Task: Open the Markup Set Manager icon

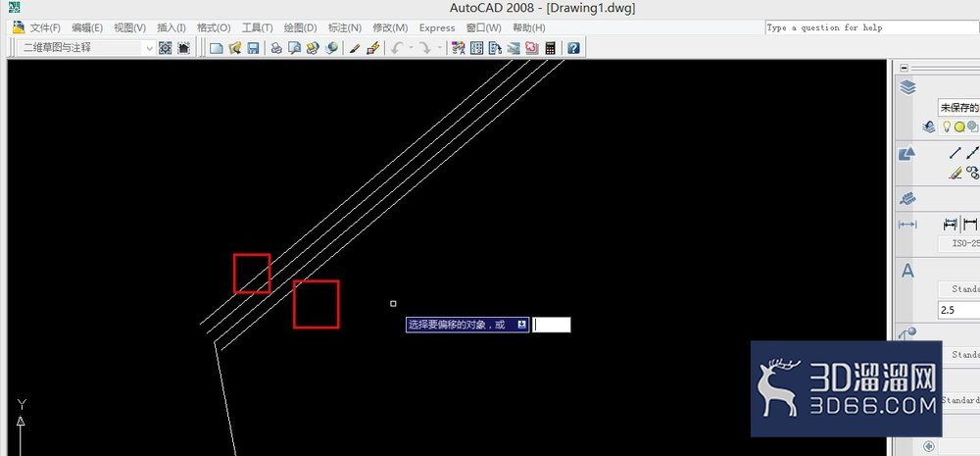Action: point(532,48)
